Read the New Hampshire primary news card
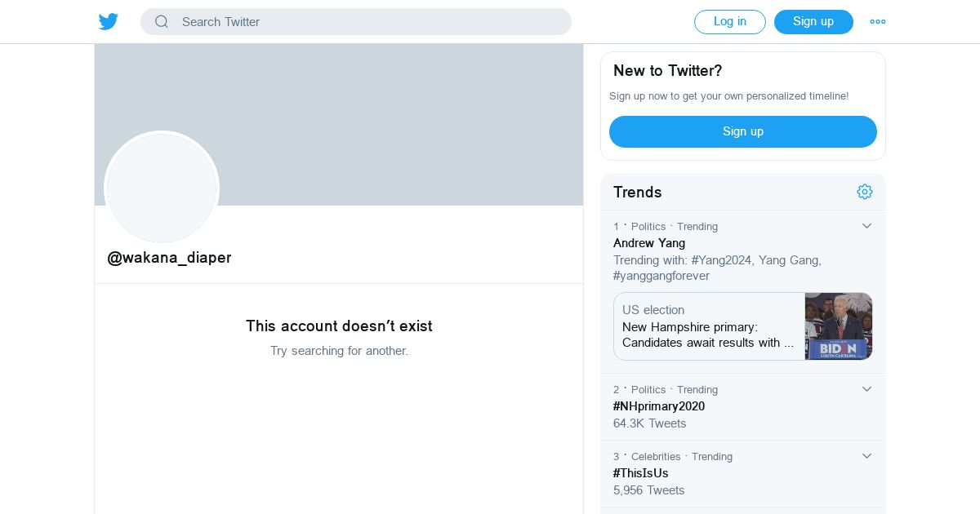The height and width of the screenshot is (514, 980). point(708,327)
